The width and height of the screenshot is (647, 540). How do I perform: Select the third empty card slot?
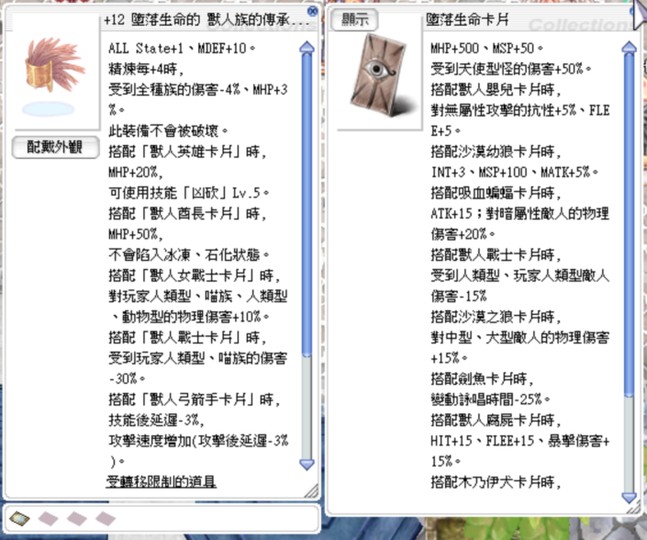(x=77, y=517)
